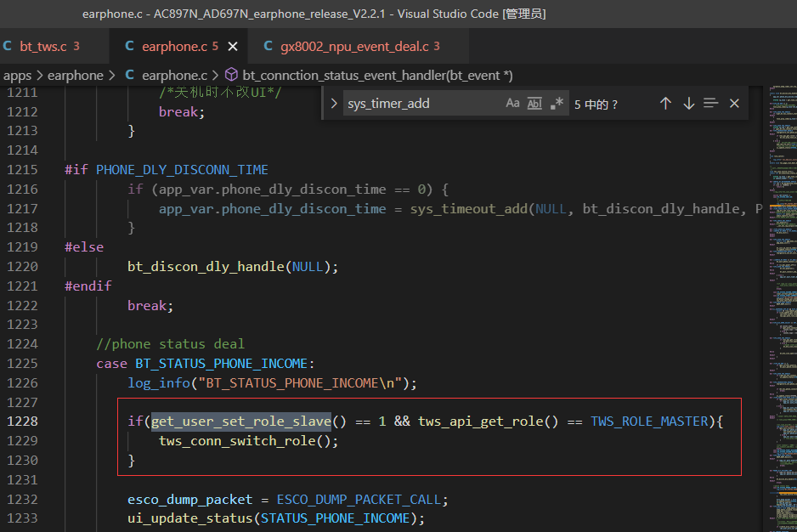This screenshot has height=532, width=797.
Task: Jump to next search match
Action: (689, 103)
